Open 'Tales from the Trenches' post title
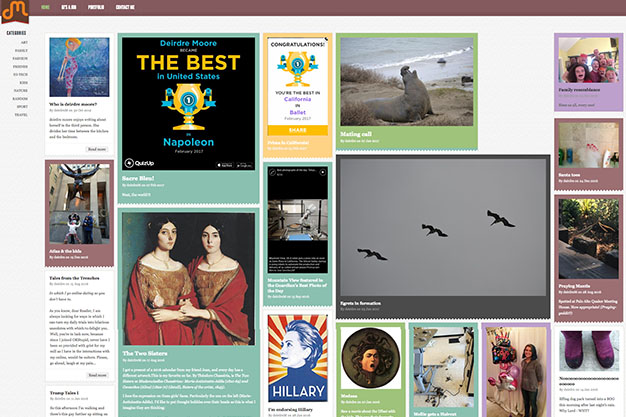 coord(74,278)
